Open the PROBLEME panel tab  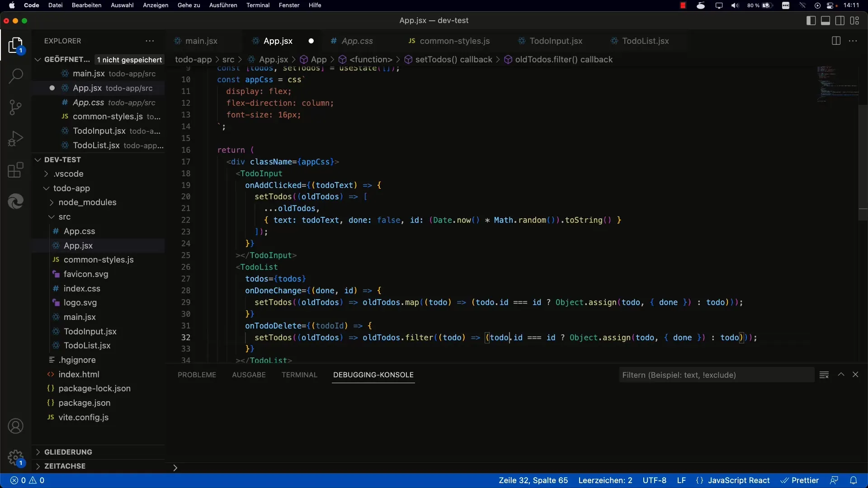tap(197, 375)
